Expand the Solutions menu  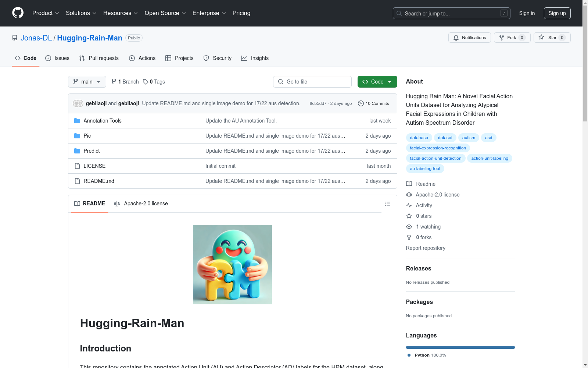click(81, 13)
